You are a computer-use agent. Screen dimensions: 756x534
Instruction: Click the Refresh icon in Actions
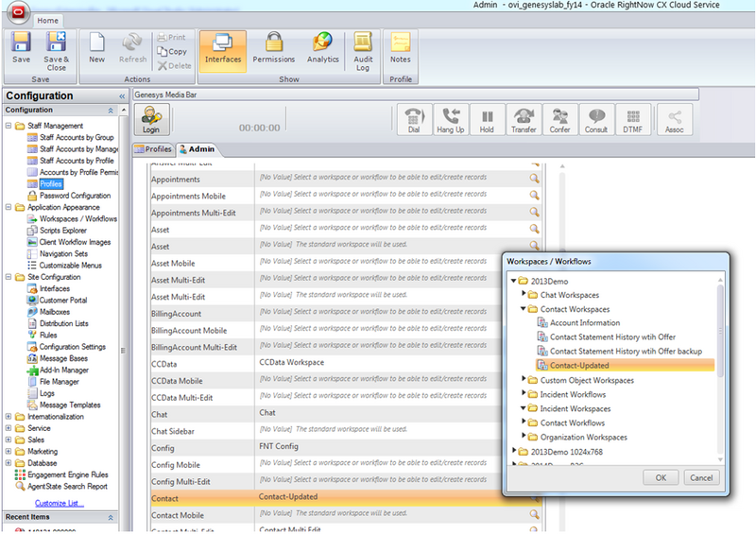click(x=132, y=47)
